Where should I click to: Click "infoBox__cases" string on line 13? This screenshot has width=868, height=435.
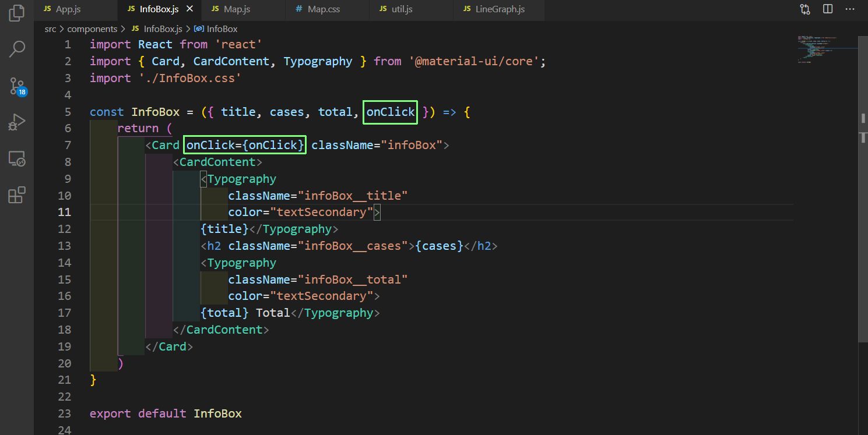353,246
